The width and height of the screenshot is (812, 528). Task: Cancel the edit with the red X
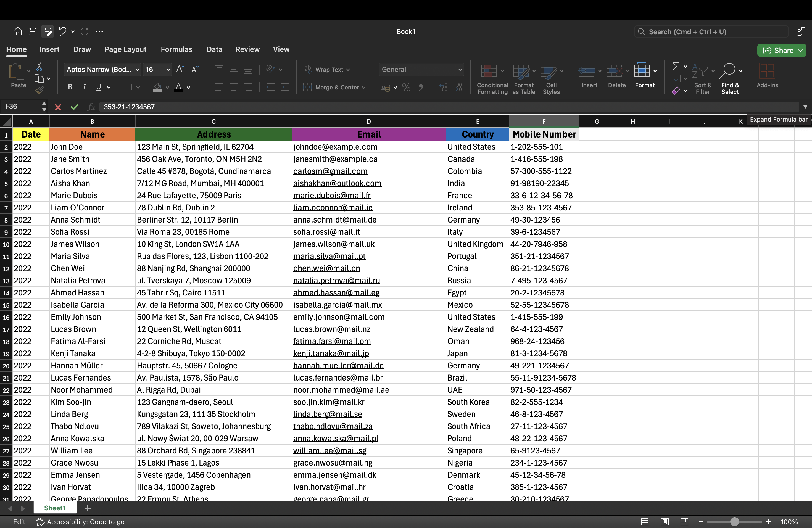tap(58, 107)
